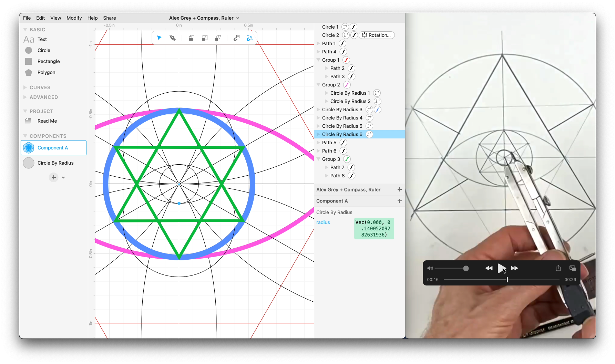Collapse the BASIC section
The image size is (615, 364).
(25, 30)
